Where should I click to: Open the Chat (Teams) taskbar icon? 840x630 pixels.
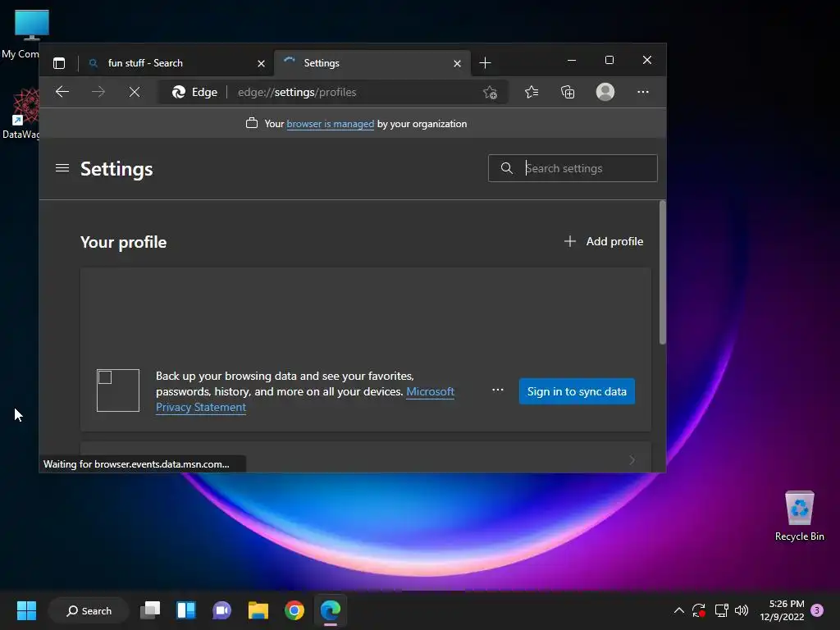[x=221, y=610]
